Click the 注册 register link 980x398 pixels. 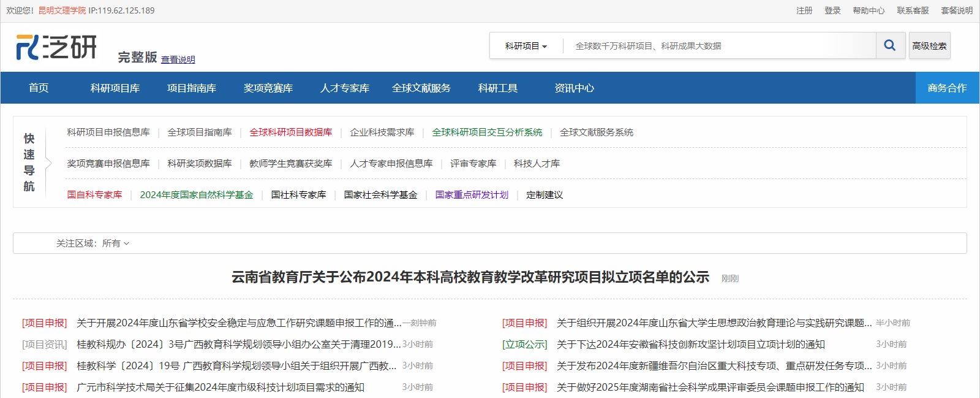coord(804,10)
